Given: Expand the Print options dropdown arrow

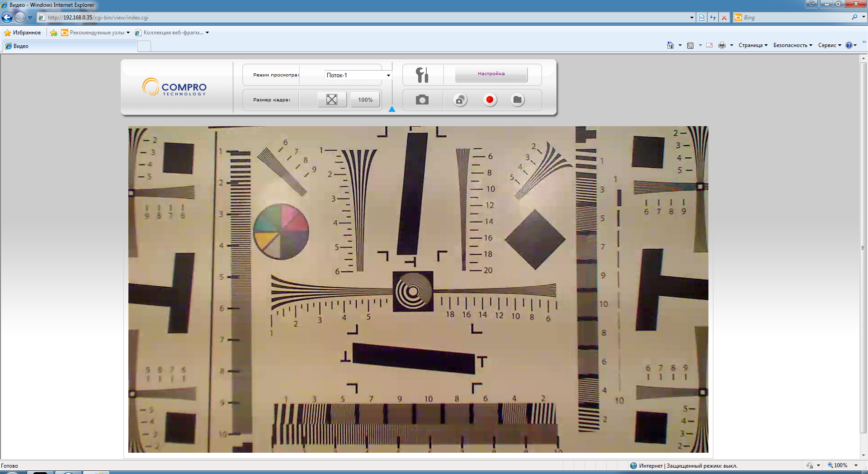Looking at the screenshot, I should [x=731, y=45].
